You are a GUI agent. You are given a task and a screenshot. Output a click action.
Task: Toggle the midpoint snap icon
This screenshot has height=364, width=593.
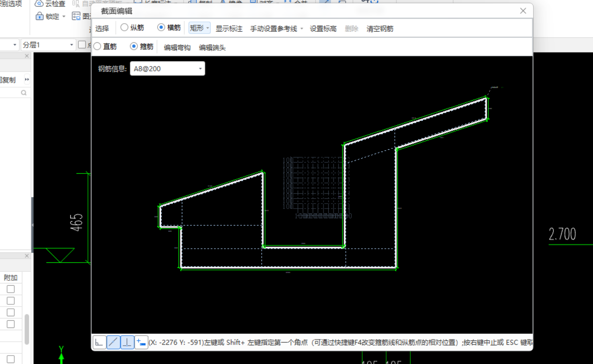point(114,343)
